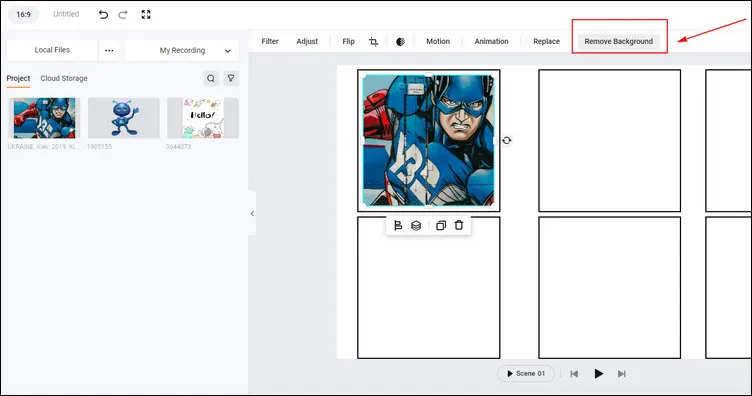Open the Adjust option in toolbar
This screenshot has height=396, width=752.
[x=307, y=41]
